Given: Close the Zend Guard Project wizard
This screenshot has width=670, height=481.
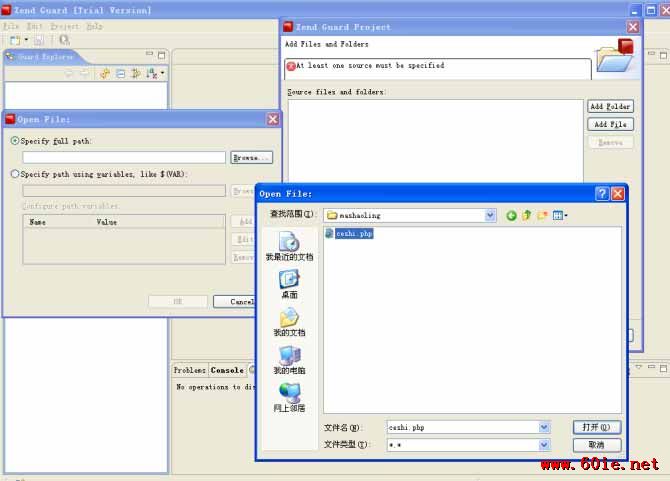Looking at the screenshot, I should pos(633,27).
